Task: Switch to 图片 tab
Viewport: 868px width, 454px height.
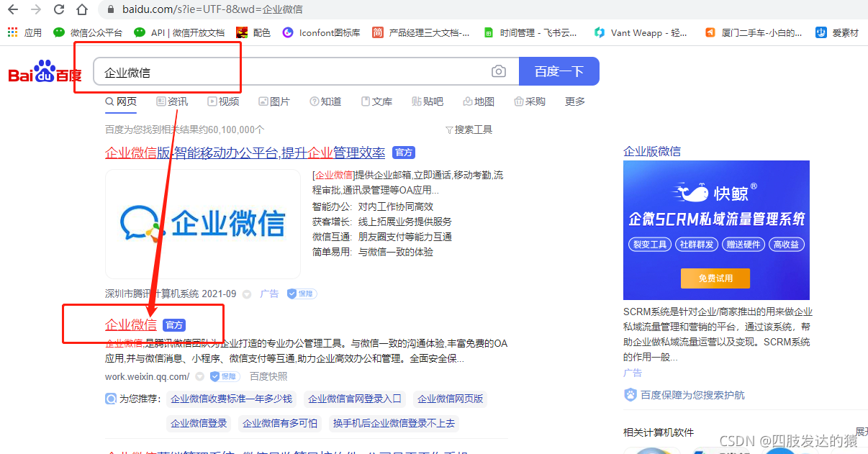Action: click(x=274, y=101)
